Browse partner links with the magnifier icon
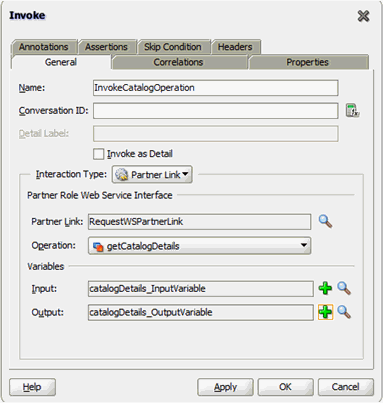The height and width of the screenshot is (403, 383). pos(325,221)
